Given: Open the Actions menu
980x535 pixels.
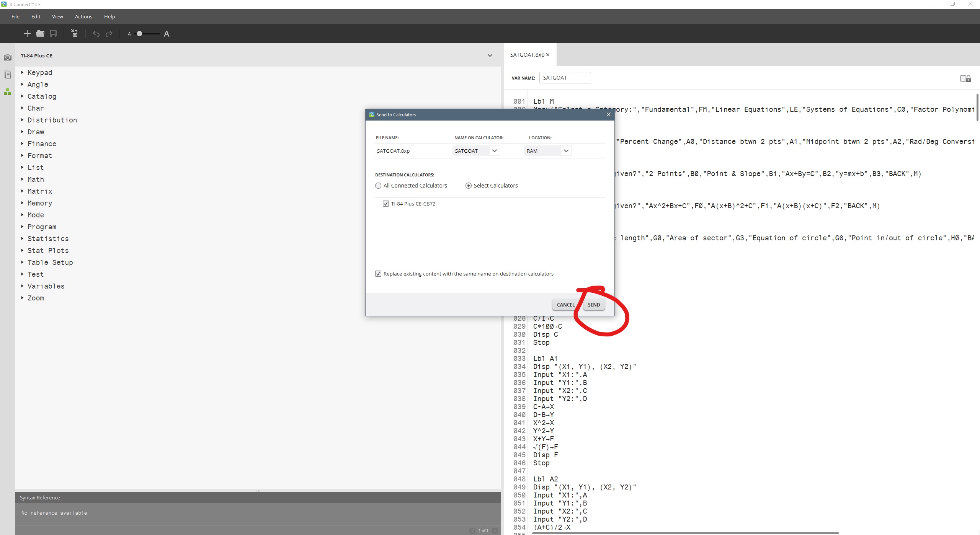Looking at the screenshot, I should [x=83, y=16].
